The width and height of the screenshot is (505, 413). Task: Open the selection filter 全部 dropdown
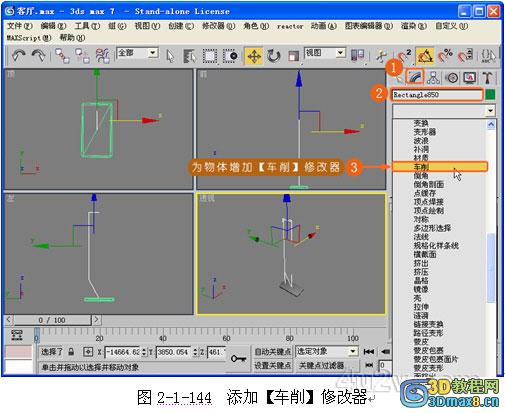tap(153, 53)
